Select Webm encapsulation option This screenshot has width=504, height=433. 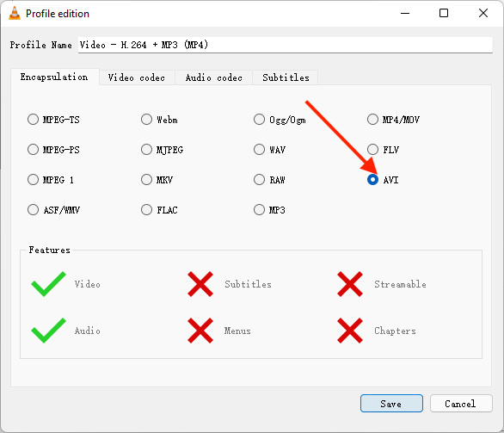(x=146, y=120)
